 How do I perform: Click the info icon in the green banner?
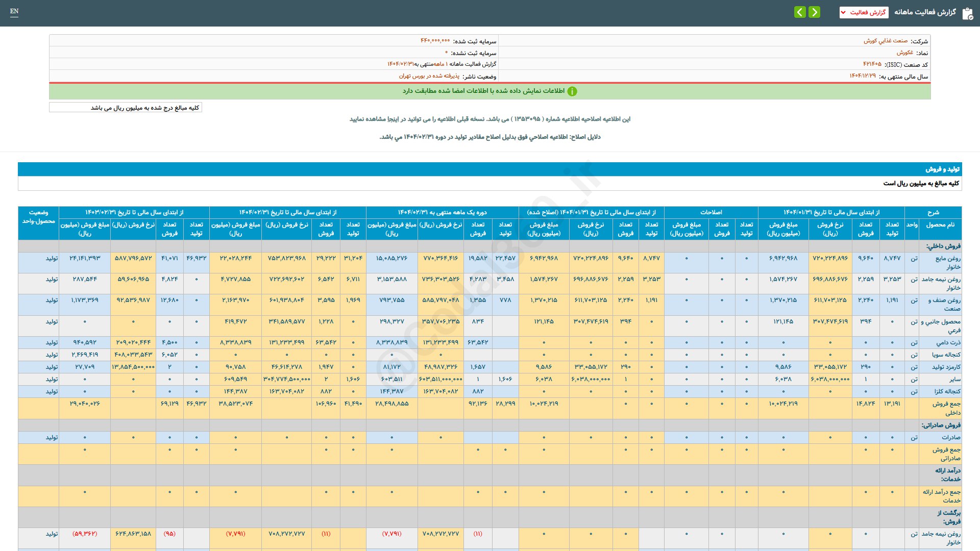tap(572, 91)
